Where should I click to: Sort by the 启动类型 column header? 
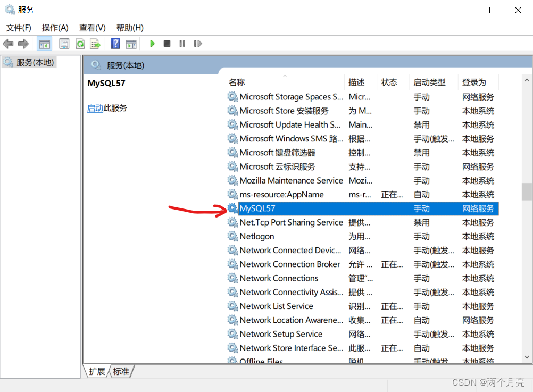434,82
